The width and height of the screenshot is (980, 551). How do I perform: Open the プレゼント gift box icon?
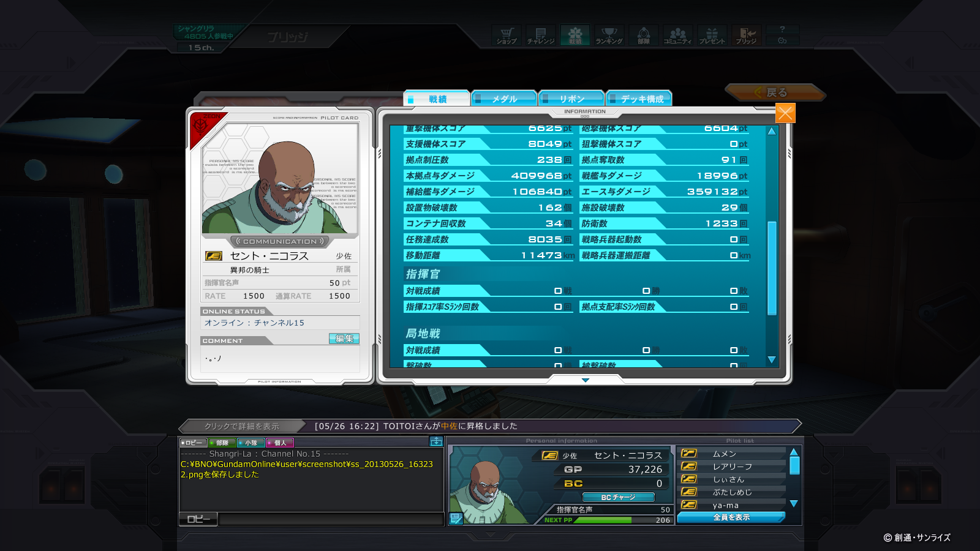pyautogui.click(x=712, y=35)
